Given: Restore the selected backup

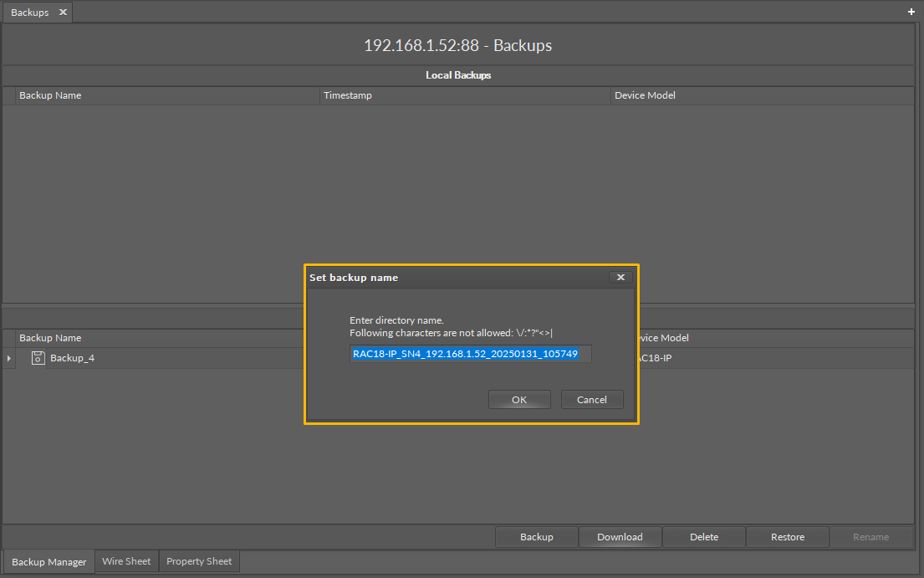Looking at the screenshot, I should pyautogui.click(x=787, y=537).
